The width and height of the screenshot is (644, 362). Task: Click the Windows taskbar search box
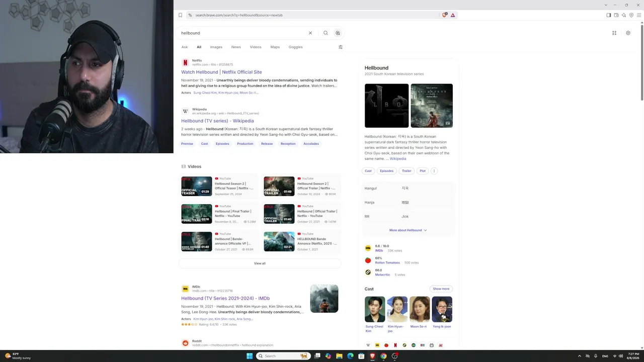click(282, 356)
